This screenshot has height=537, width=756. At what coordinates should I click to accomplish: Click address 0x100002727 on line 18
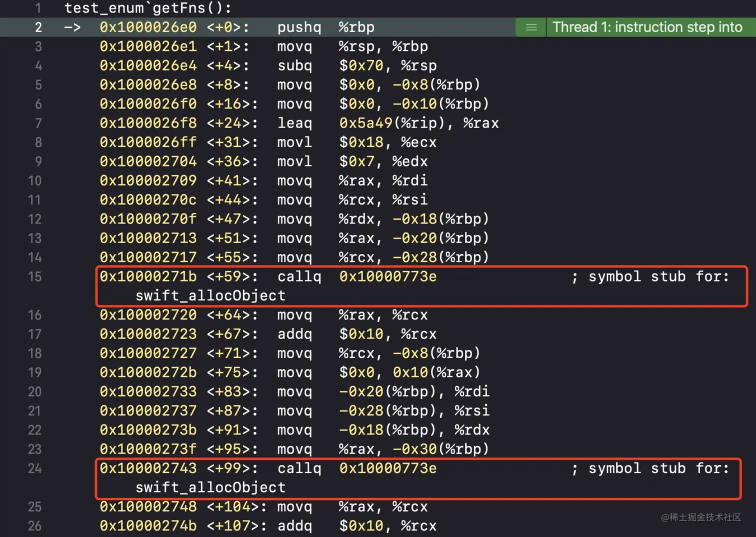[148, 353]
